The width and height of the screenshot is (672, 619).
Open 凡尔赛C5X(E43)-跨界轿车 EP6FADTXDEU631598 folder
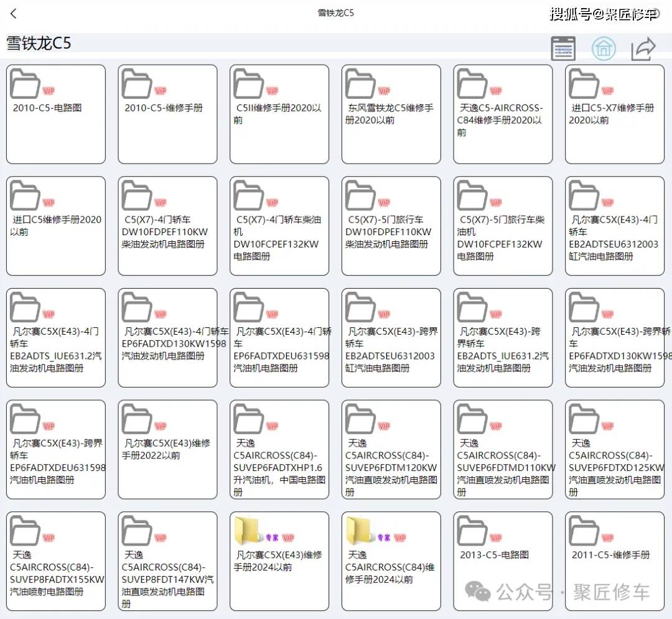point(56,450)
